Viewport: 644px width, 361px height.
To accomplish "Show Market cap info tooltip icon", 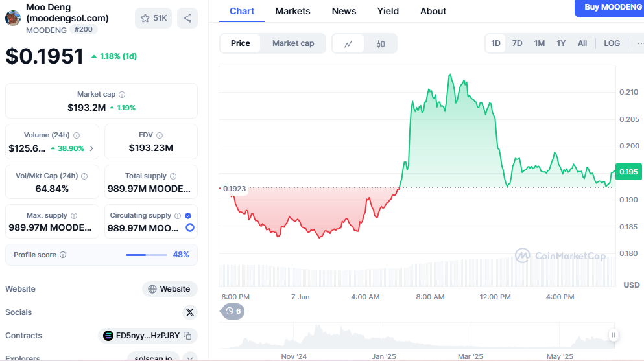I will [x=122, y=95].
